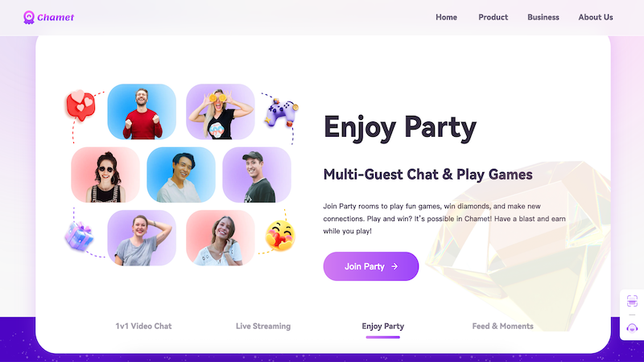Click the Chamet brand name text
Image resolution: width=644 pixels, height=362 pixels.
click(56, 17)
